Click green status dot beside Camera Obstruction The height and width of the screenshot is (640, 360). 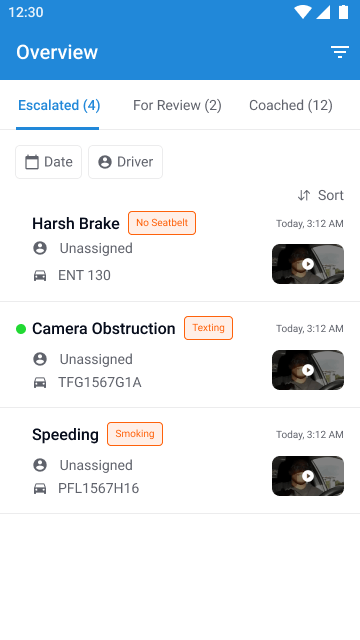(21, 329)
